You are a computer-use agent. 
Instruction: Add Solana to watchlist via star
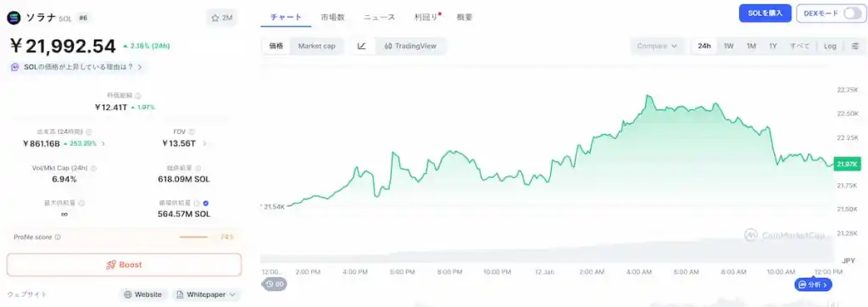pos(215,18)
